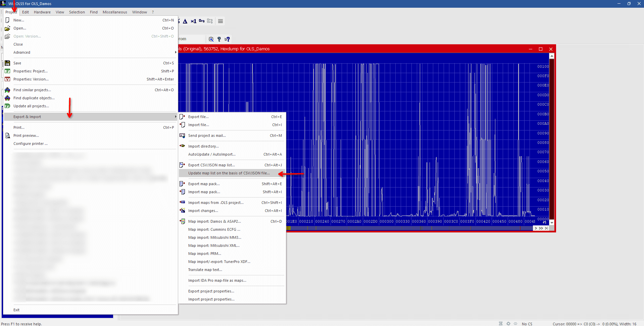Open the Edit menu
Viewport: 644px width, 326px height.
pyautogui.click(x=26, y=12)
